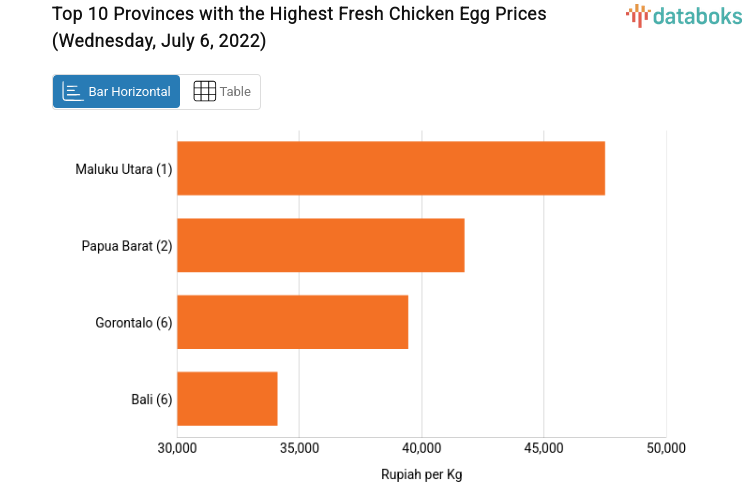Open the databoks brand name link

click(x=697, y=15)
